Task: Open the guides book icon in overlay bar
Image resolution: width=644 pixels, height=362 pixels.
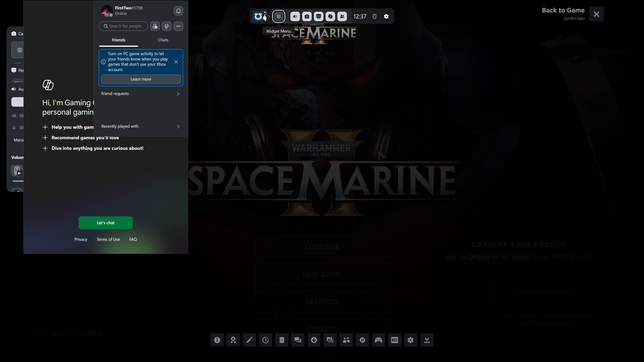Action: coord(282,340)
